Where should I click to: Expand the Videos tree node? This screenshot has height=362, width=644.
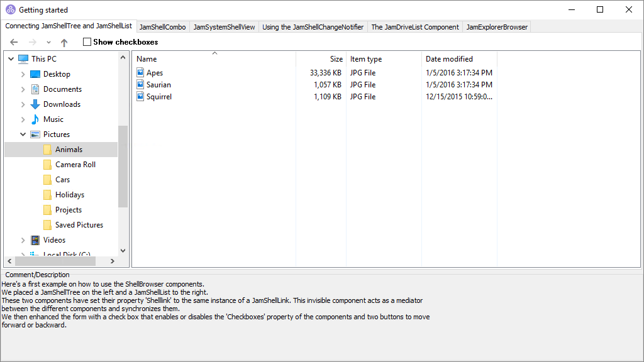click(x=23, y=239)
